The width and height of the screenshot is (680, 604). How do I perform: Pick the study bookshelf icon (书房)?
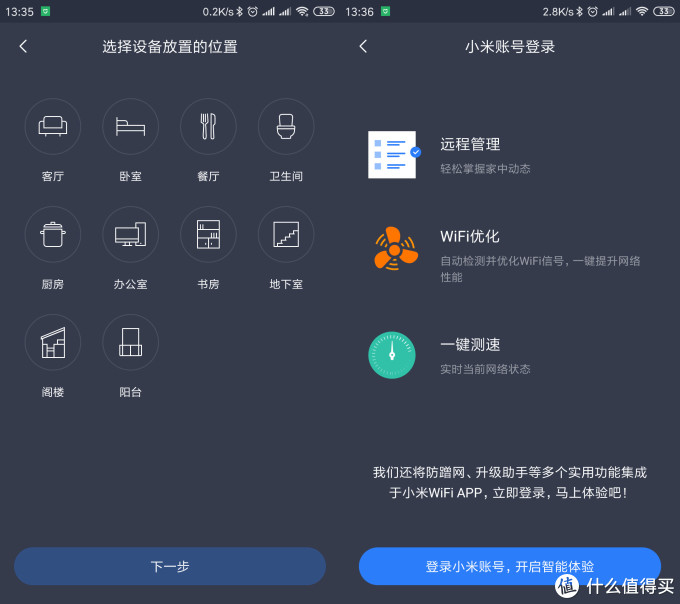pyautogui.click(x=208, y=234)
